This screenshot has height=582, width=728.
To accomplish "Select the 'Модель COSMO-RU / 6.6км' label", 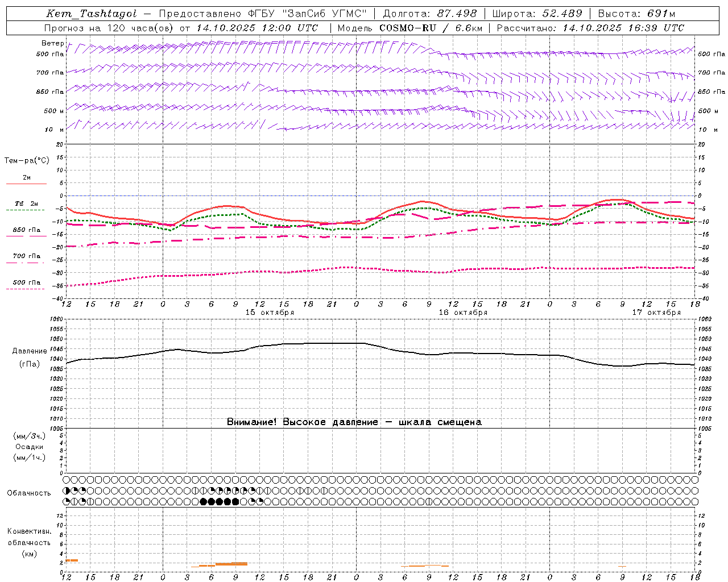I will 410,28.
